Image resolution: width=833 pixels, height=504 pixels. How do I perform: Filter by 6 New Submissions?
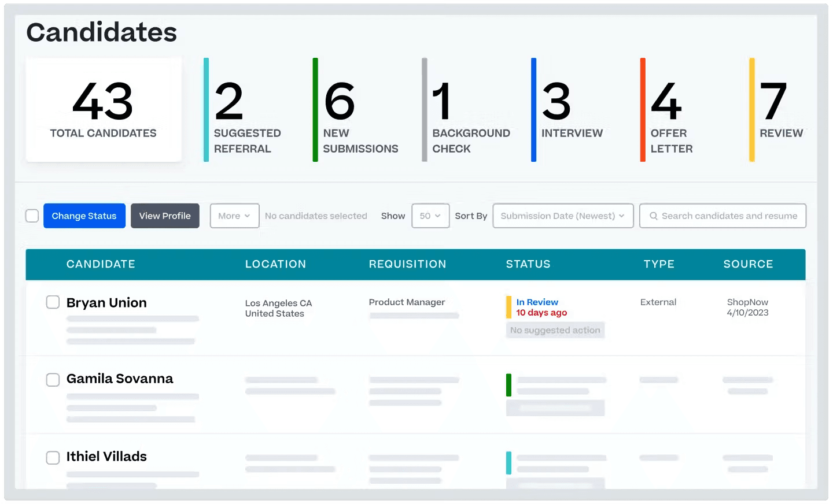tap(356, 110)
